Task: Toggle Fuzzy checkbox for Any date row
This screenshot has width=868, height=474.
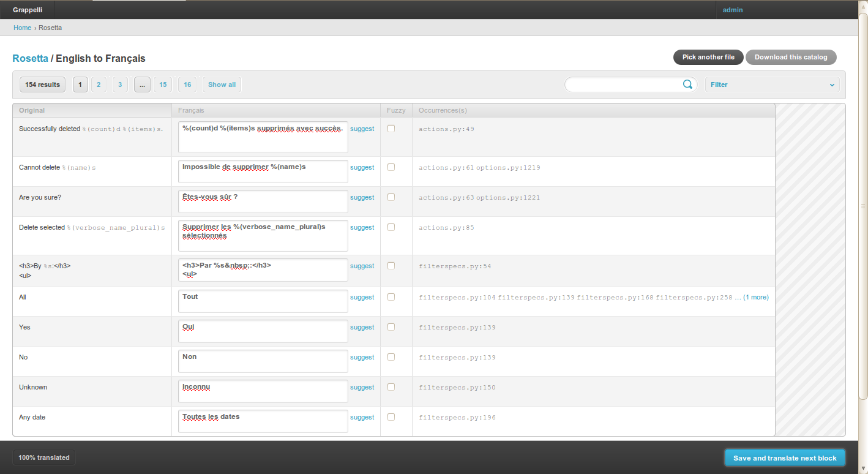Action: coord(391,417)
